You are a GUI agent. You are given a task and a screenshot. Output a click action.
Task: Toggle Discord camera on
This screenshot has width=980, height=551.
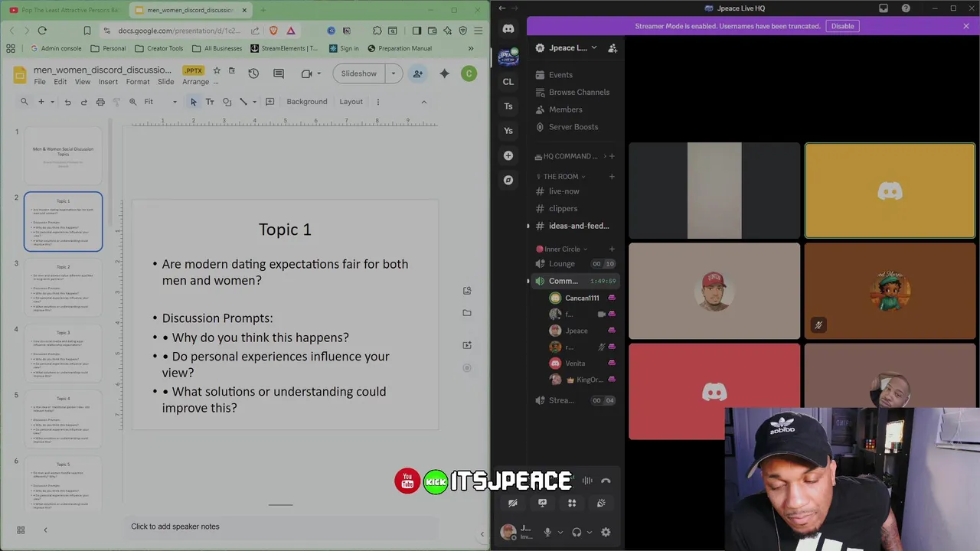click(x=513, y=503)
